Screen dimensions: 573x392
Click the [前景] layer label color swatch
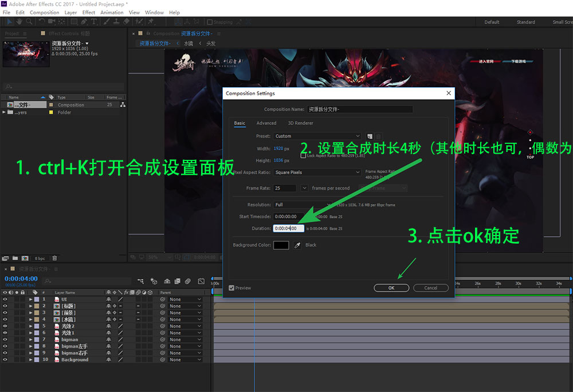tap(37, 313)
